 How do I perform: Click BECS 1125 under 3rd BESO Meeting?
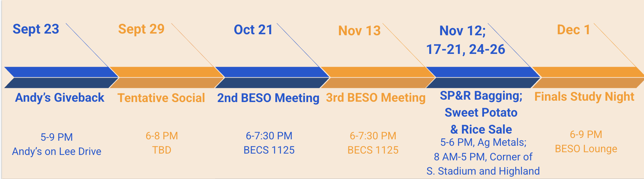pyautogui.click(x=373, y=150)
